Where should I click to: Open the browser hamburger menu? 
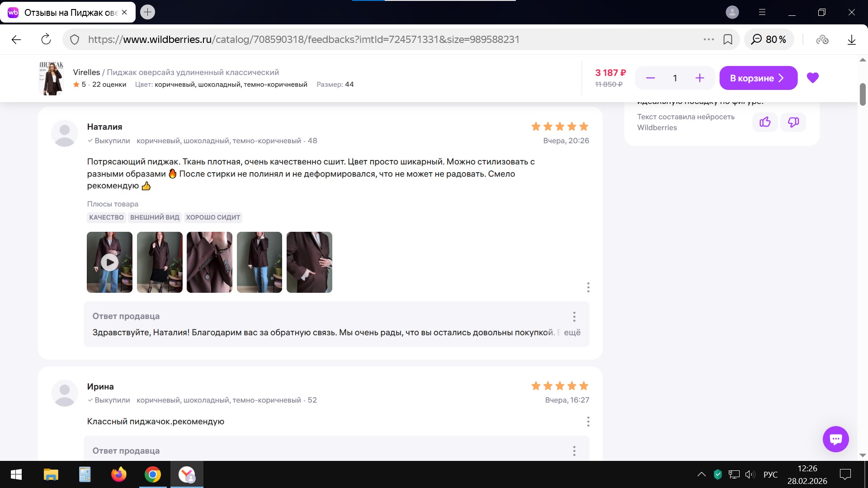(x=762, y=12)
